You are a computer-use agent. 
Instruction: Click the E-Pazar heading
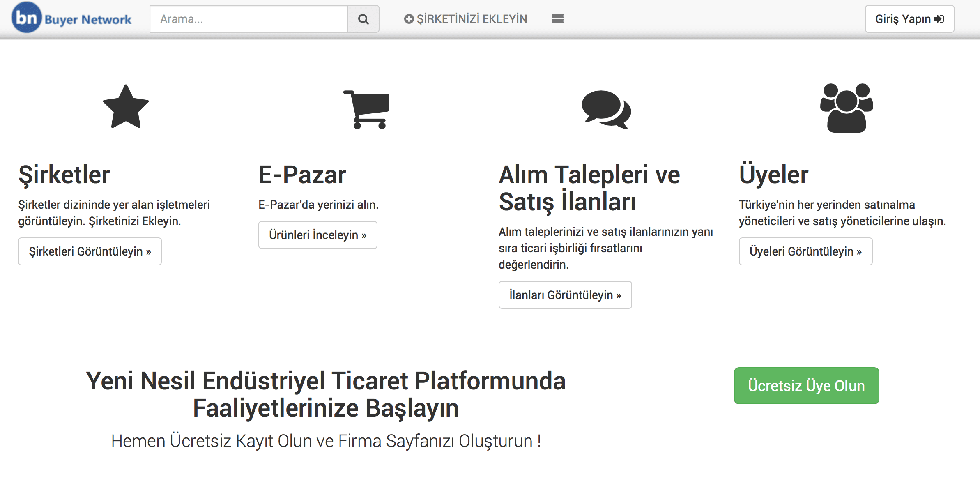point(302,175)
